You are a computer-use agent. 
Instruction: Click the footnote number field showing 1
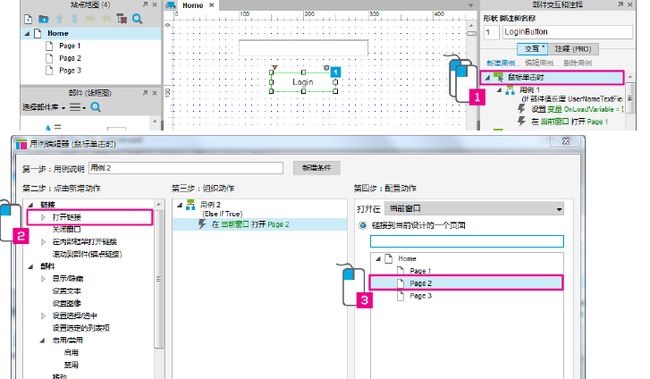pos(491,32)
